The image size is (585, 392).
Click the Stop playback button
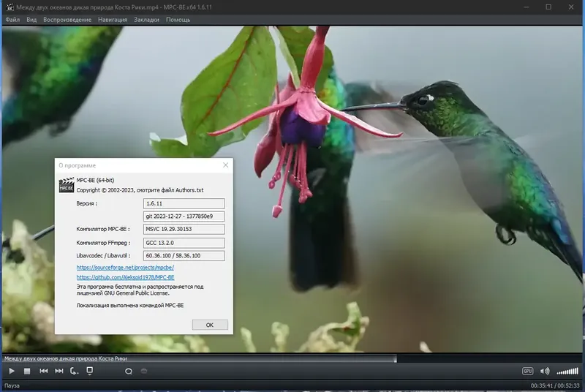[x=27, y=371]
